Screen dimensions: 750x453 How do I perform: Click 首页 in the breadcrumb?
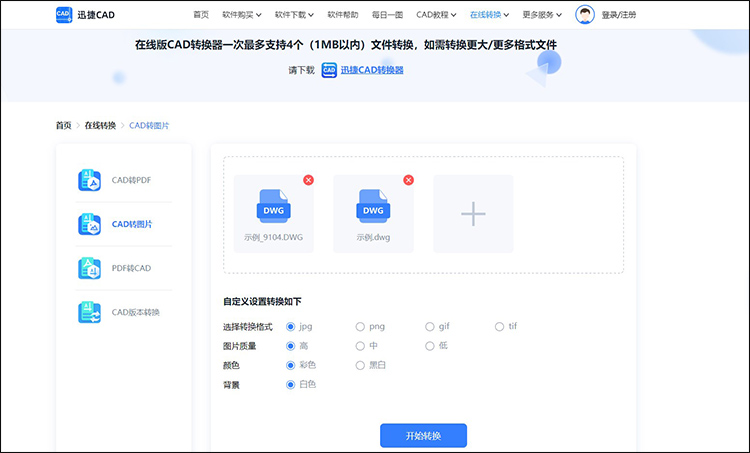pos(63,125)
